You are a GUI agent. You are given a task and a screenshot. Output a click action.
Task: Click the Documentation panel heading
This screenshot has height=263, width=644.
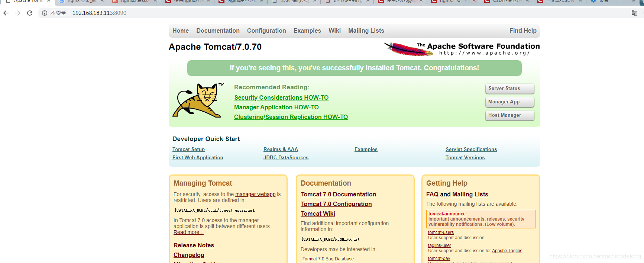pyautogui.click(x=326, y=183)
